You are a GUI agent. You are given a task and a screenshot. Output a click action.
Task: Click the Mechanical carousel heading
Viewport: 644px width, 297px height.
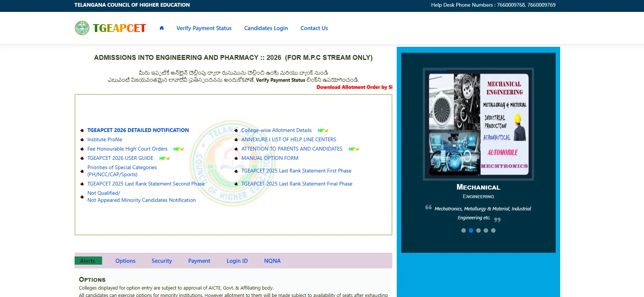(x=478, y=187)
